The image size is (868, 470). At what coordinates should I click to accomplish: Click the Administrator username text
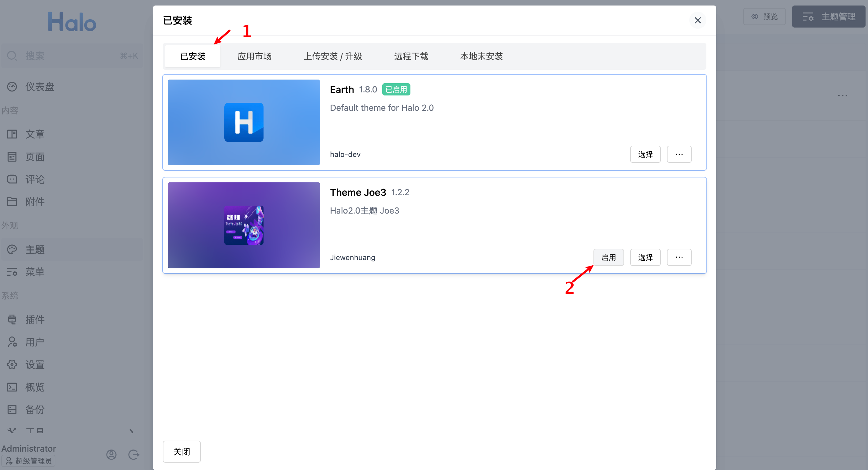[29, 449]
